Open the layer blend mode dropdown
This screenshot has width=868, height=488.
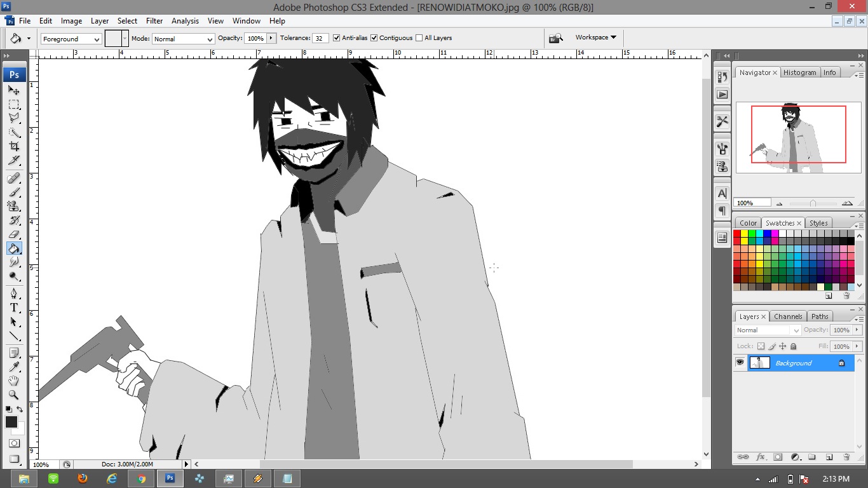click(x=766, y=330)
